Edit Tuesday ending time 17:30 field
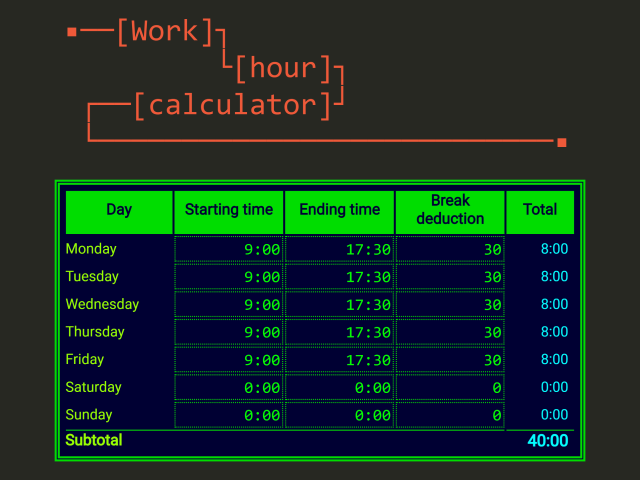640x480 pixels. tap(339, 277)
